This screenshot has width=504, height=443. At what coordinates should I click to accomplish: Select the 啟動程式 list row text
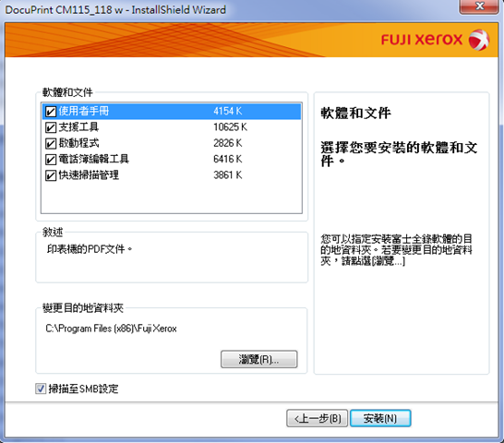tap(78, 143)
